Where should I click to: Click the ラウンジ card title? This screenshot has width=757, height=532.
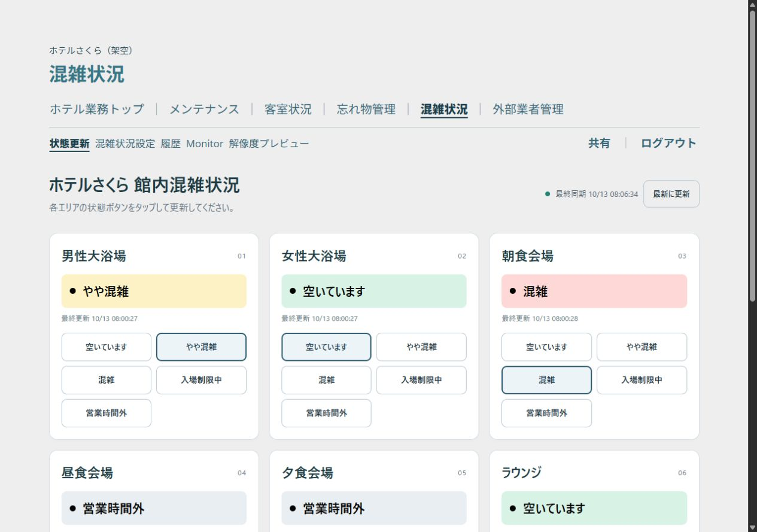522,473
